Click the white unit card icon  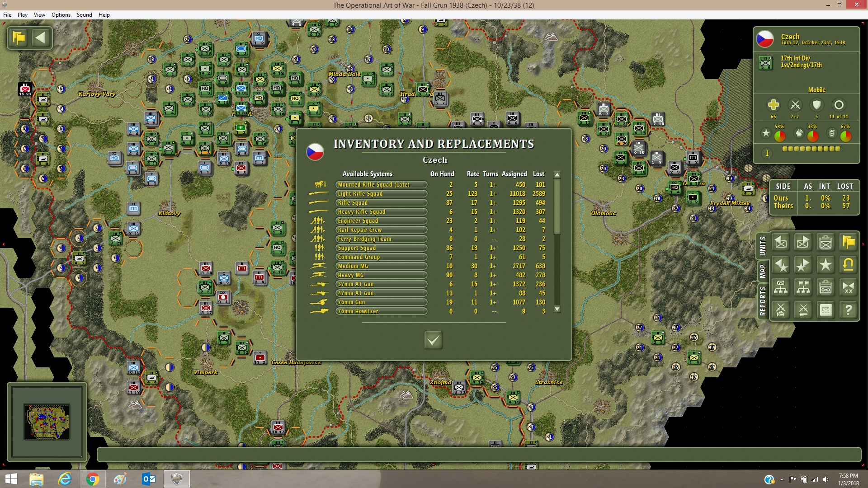(x=826, y=310)
